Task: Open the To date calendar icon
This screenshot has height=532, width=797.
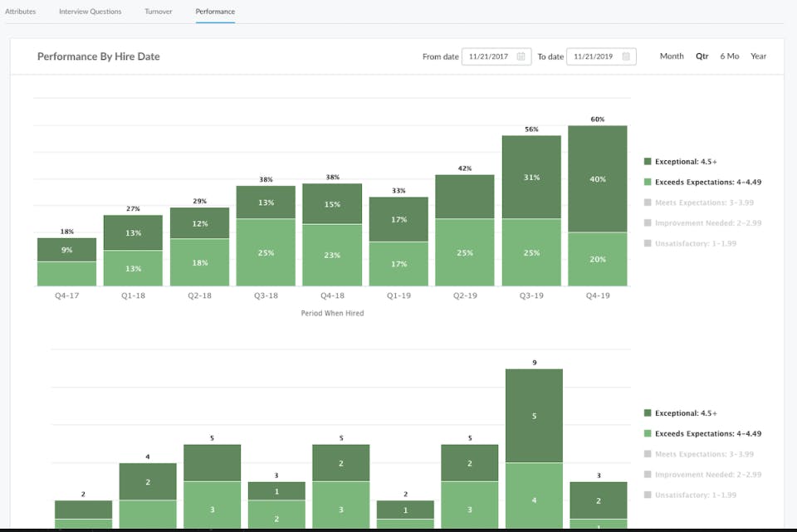Action: pyautogui.click(x=626, y=56)
